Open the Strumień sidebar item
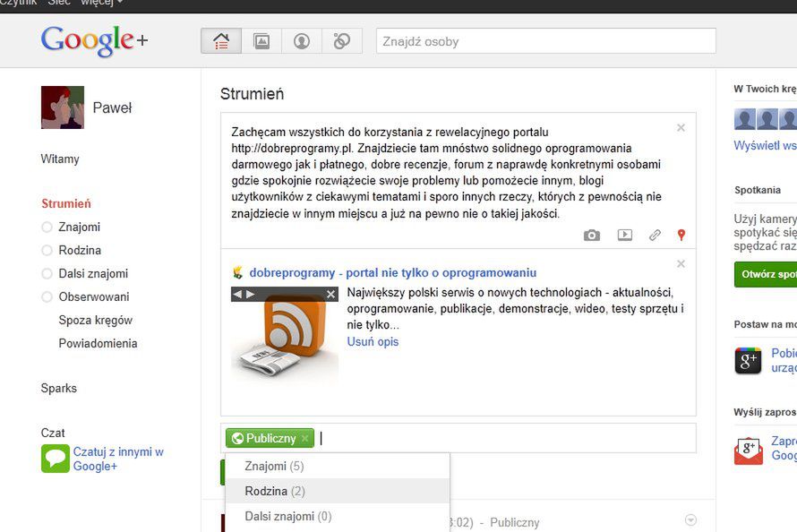 click(x=66, y=204)
